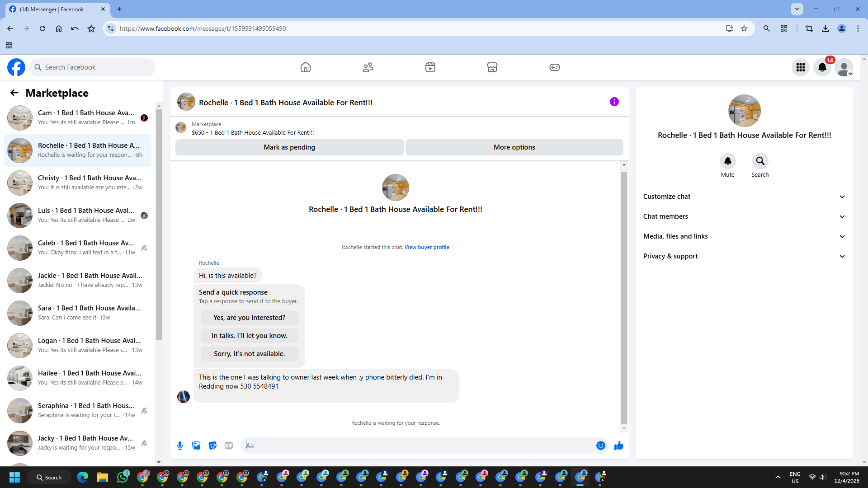Go to the Marketplace tab in the top navigation
This screenshot has height=488, width=868.
coord(492,67)
